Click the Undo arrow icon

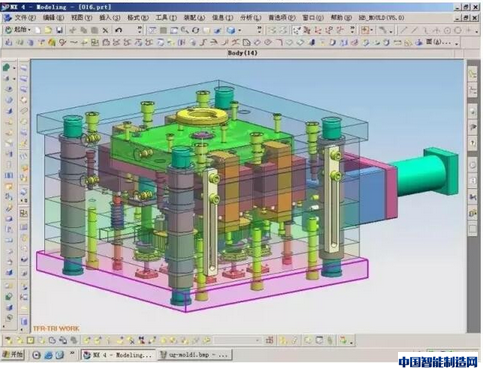118,30
